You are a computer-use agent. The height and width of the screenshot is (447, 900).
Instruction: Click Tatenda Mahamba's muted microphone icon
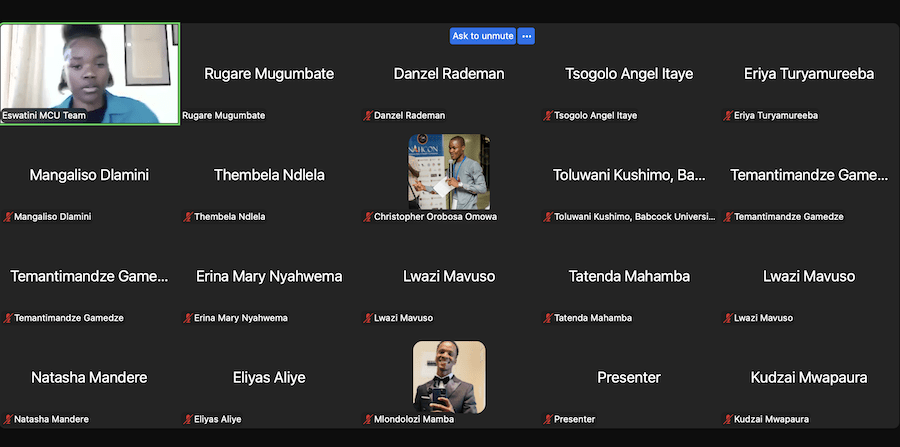(x=548, y=318)
